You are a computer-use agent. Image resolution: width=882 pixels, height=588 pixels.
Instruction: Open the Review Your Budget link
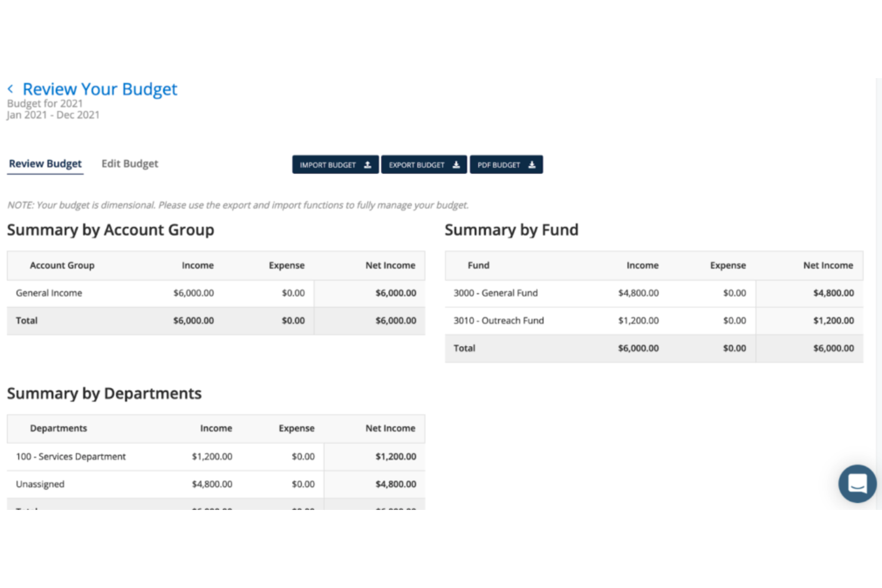click(x=99, y=89)
